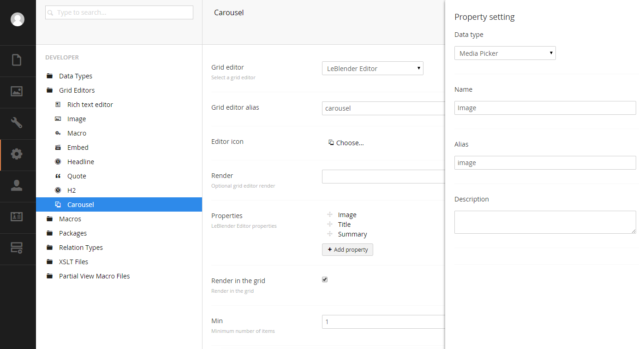Viewport: 644px width, 349px height.
Task: Open the Content section document icon
Action: coord(17,60)
